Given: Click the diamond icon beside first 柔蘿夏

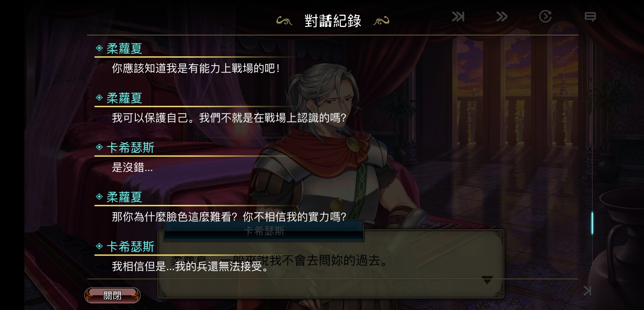Looking at the screenshot, I should tap(99, 48).
